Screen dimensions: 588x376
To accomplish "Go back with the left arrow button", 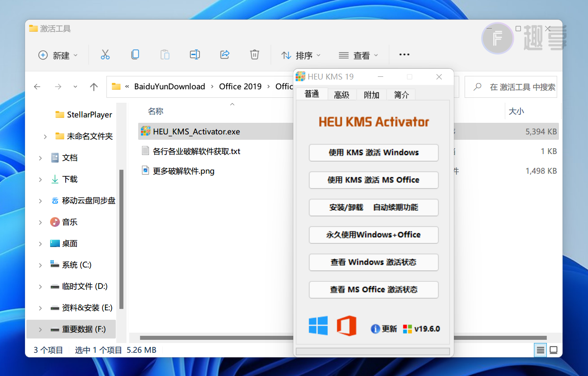I will tap(38, 87).
